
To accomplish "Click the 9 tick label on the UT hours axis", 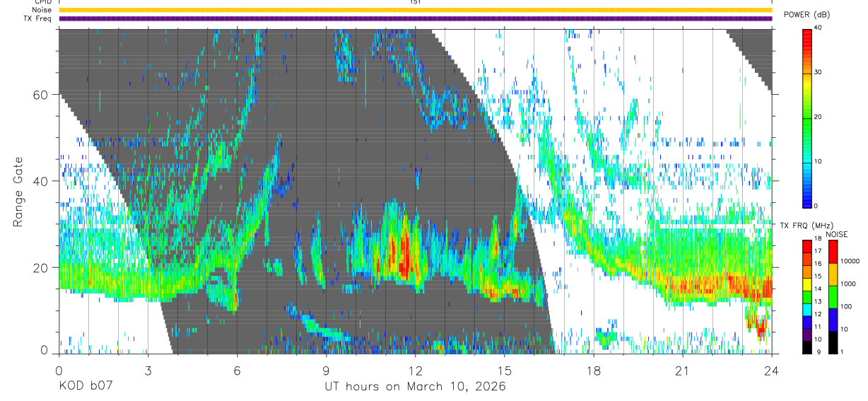I will click(x=326, y=370).
